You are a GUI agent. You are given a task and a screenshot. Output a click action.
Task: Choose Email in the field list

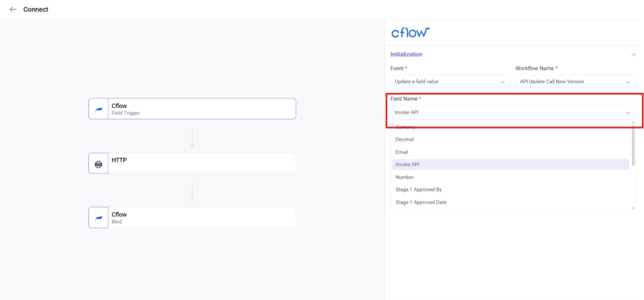pos(402,152)
